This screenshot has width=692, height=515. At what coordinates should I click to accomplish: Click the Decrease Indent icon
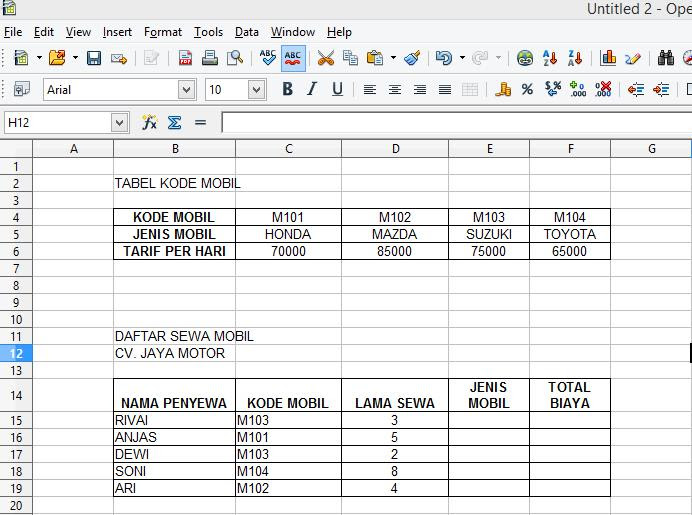636,90
